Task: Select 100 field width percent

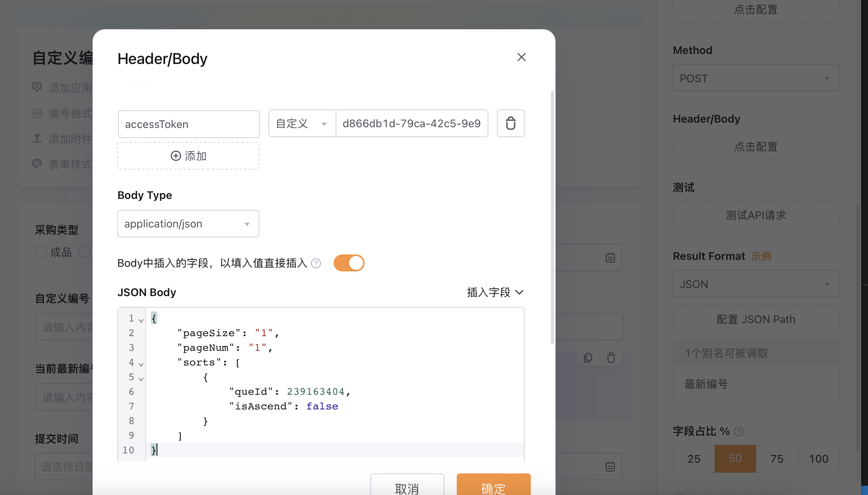Action: [818, 459]
